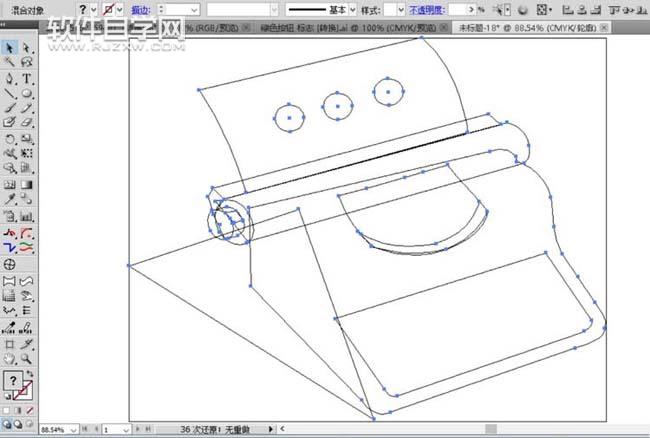Image resolution: width=650 pixels, height=438 pixels.
Task: Select the Line Segment tool
Action: click(9, 93)
